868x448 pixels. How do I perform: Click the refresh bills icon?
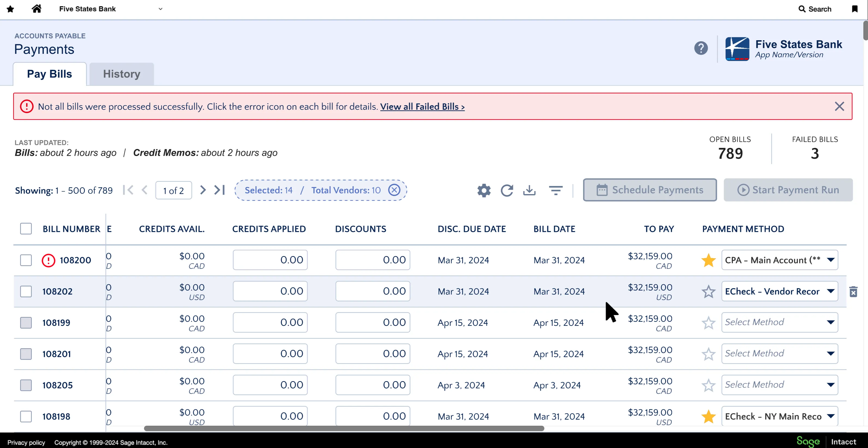[507, 191]
